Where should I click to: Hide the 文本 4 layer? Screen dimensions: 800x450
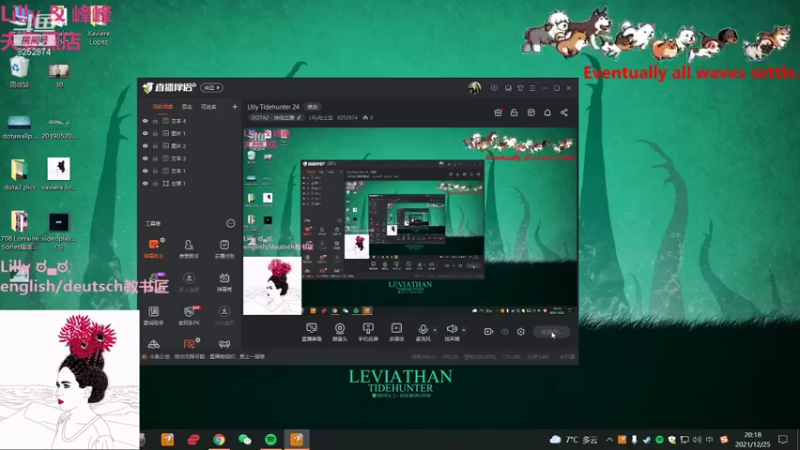coord(145,121)
